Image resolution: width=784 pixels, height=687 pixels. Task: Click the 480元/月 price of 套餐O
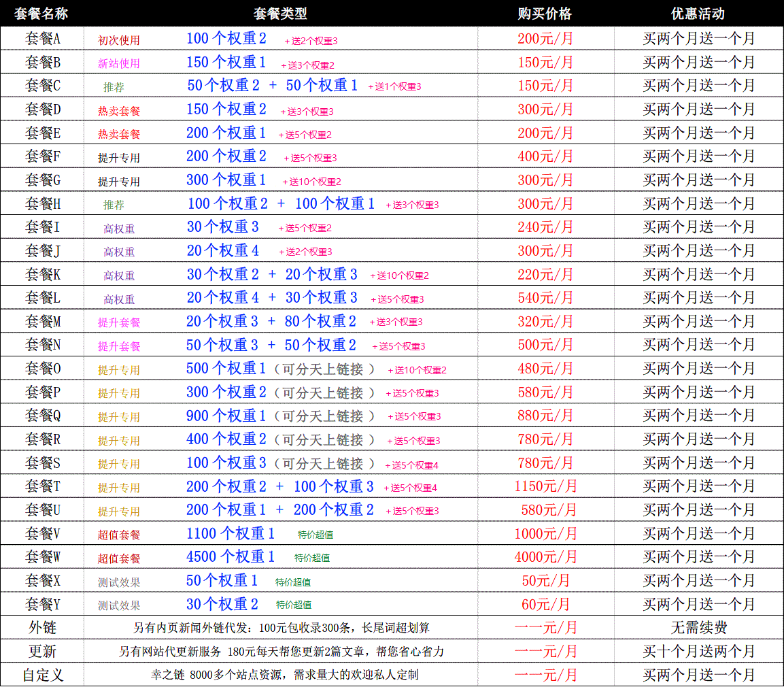pyautogui.click(x=545, y=369)
